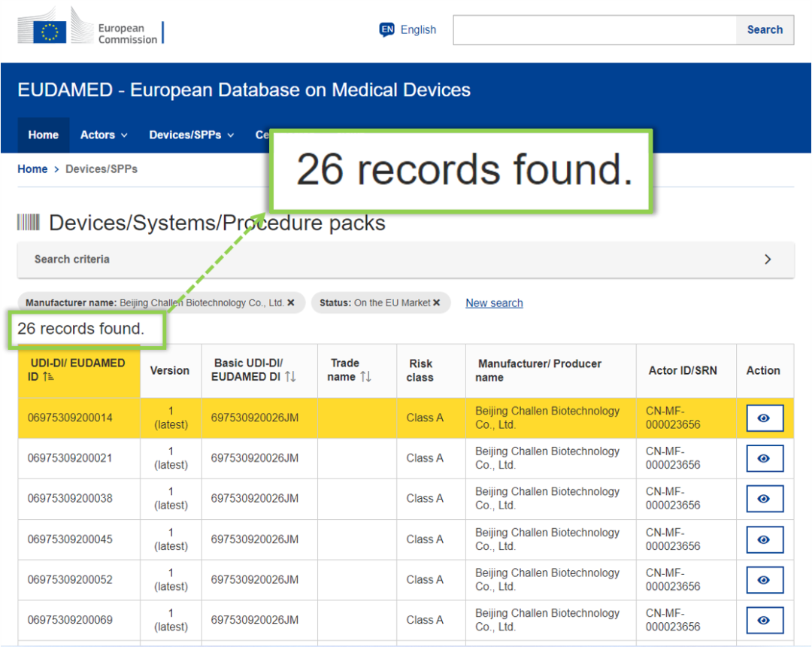Click the Version column header

(x=170, y=370)
